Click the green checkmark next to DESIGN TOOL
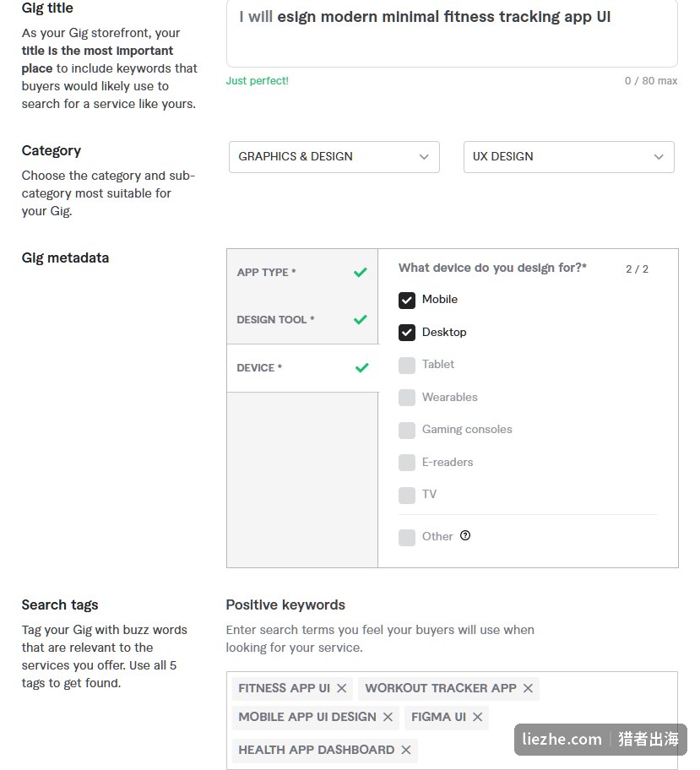700x770 pixels. (361, 320)
